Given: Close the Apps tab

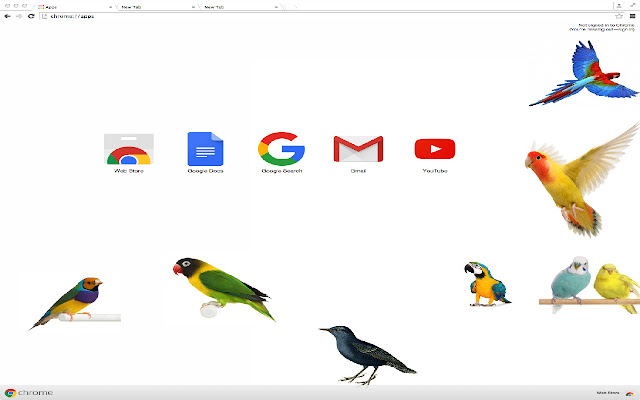Looking at the screenshot, I should tap(111, 7).
